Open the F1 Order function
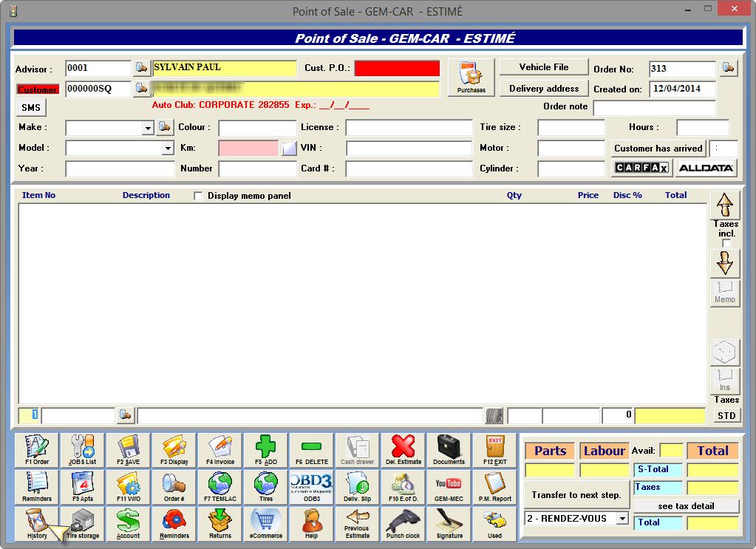The width and height of the screenshot is (756, 549). [x=37, y=450]
